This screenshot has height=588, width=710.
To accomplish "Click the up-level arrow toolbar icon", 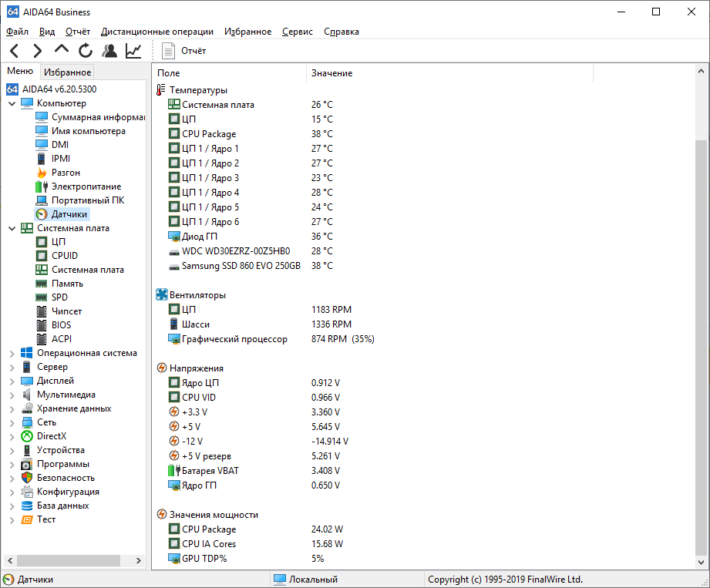I will point(62,49).
